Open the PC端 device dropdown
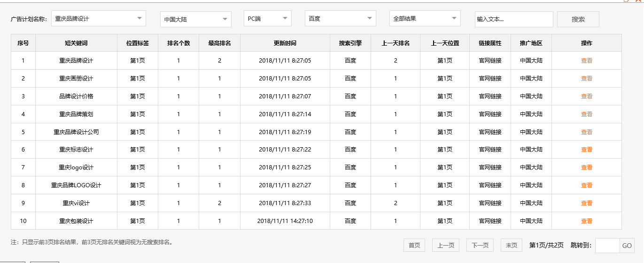Screen dimensions: 644x263 (268, 19)
